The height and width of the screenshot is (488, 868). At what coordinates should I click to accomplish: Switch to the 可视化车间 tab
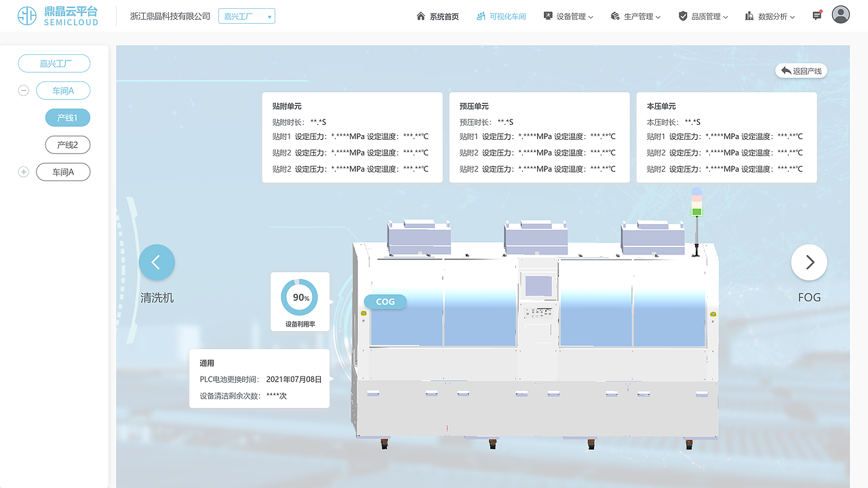[500, 16]
